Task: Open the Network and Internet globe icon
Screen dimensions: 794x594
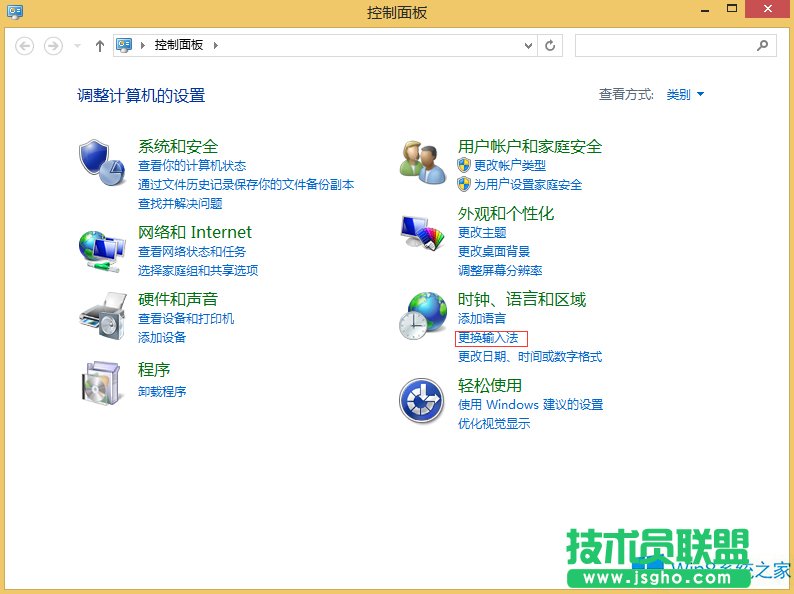Action: pos(101,250)
